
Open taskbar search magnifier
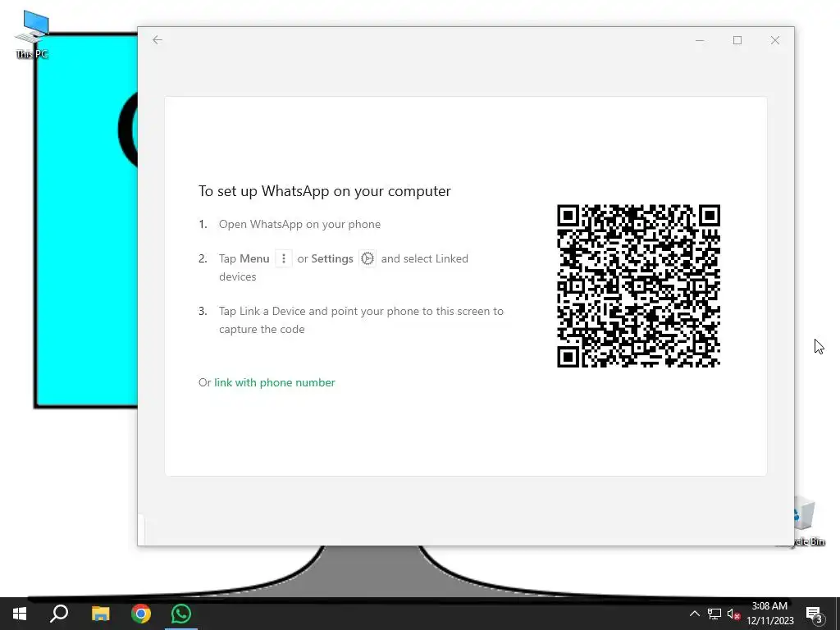tap(59, 614)
